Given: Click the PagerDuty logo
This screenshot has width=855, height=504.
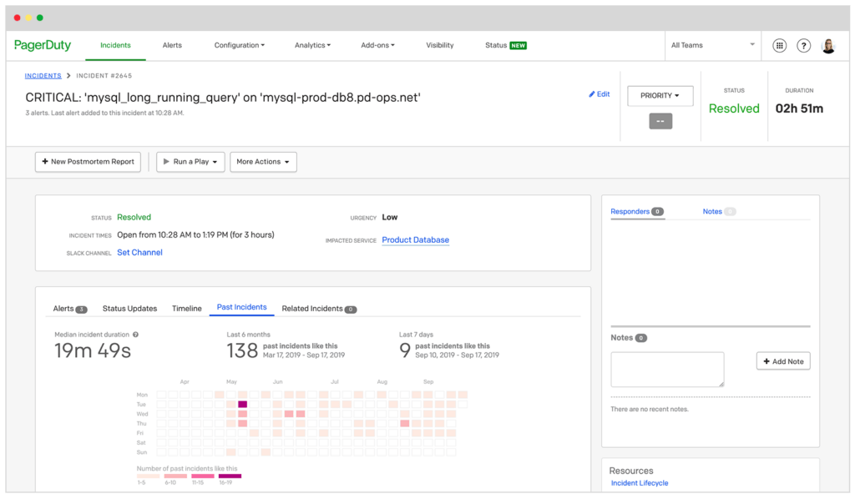Looking at the screenshot, I should pos(43,45).
